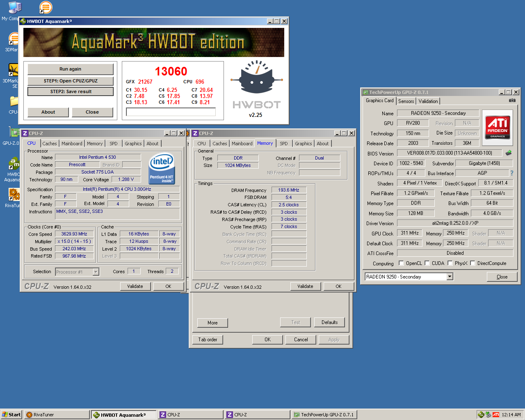The height and width of the screenshot is (420, 525).
Task: Click the Core Speed value 3629.93 MHz
Action: (x=74, y=234)
